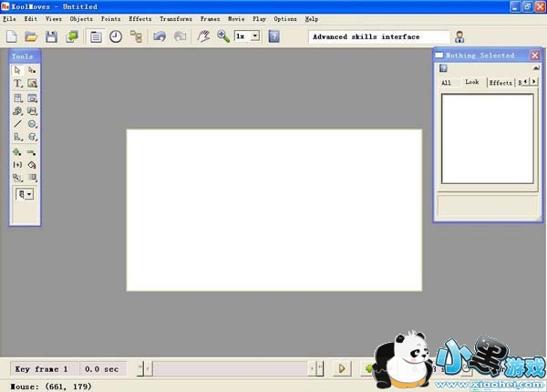
Task: Click the right tab scroll arrow in properties panel
Action: [x=534, y=82]
